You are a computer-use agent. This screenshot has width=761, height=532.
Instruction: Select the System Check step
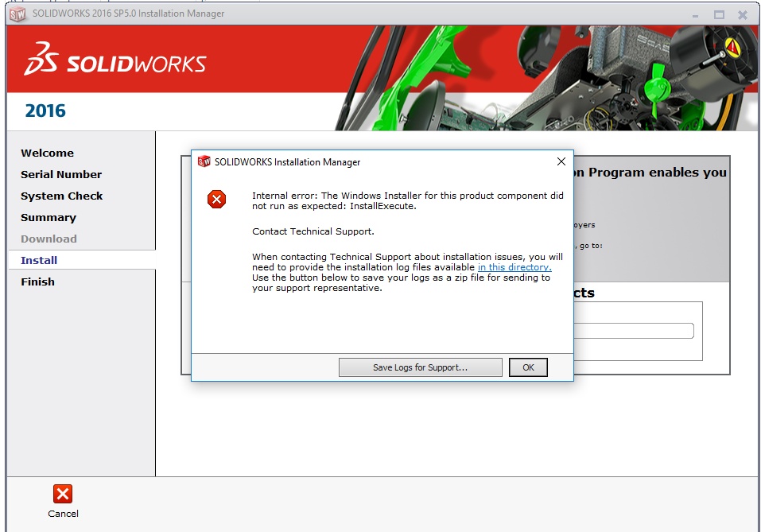click(62, 196)
